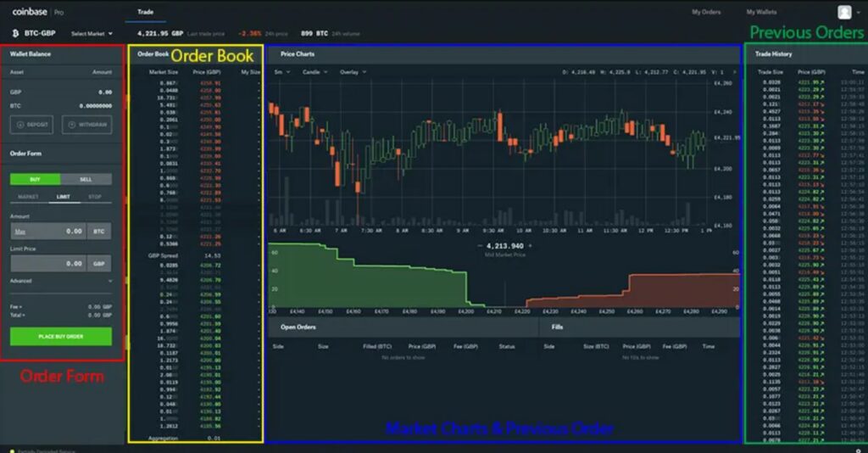
Task: Select the Market order type
Action: tap(29, 197)
